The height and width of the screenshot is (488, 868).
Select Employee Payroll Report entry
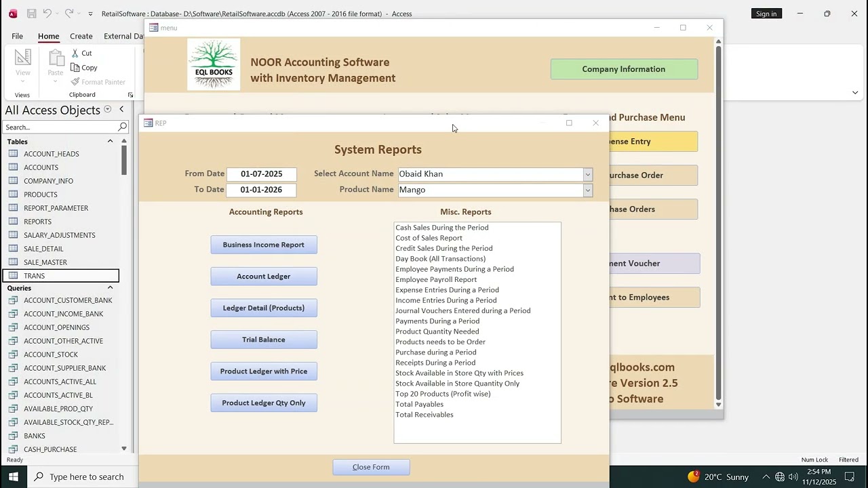point(436,279)
